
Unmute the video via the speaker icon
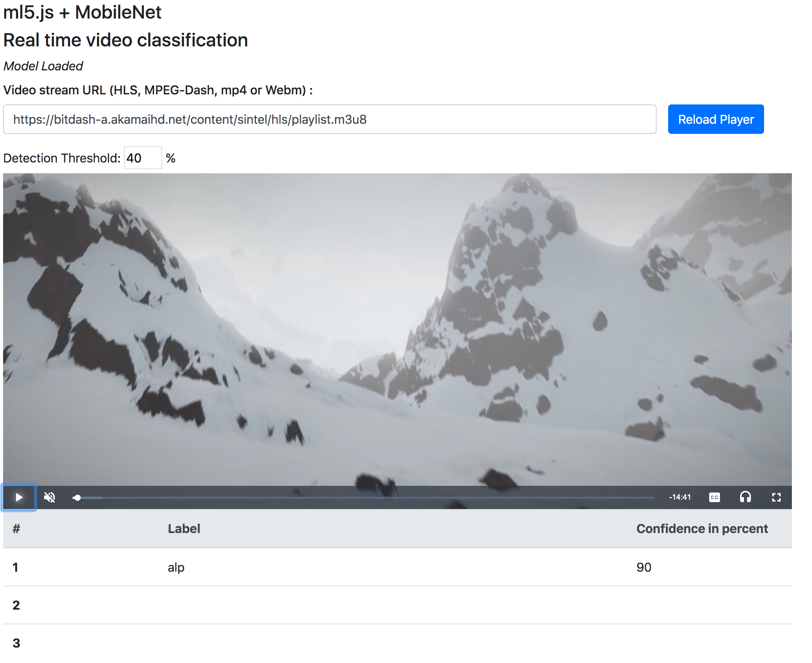click(49, 497)
